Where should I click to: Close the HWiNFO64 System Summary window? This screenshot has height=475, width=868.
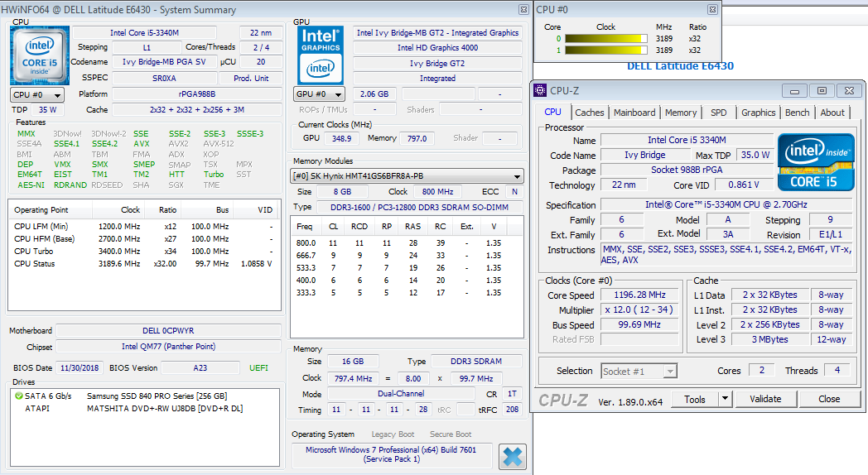(x=523, y=9)
